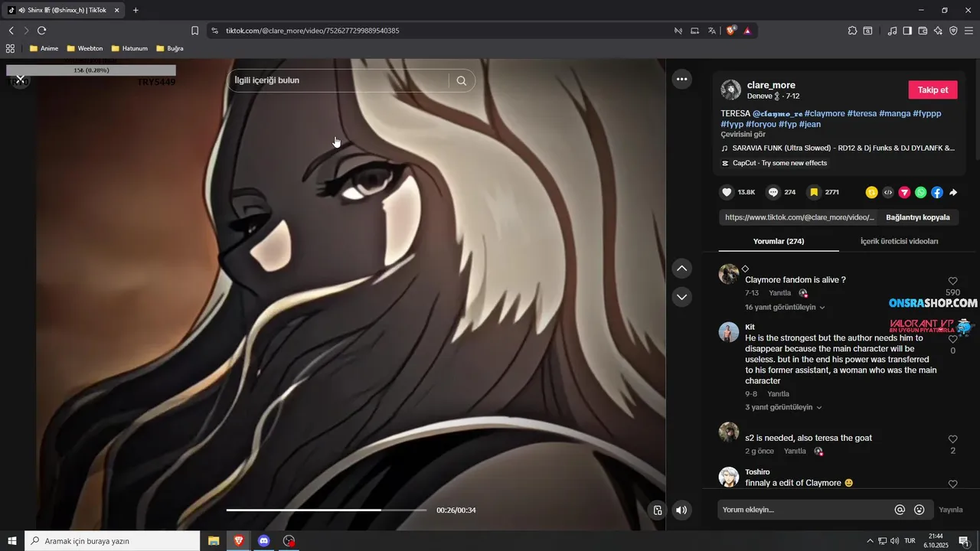The width and height of the screenshot is (980, 551).
Task: Share the video to Facebook
Action: (x=937, y=193)
